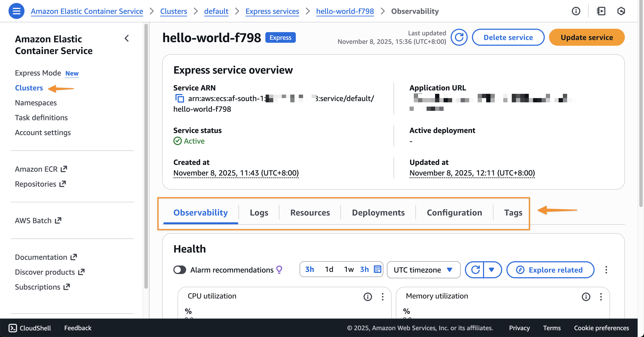Viewport: 644px width, 337px height.
Task: Open Express services breadcrumb link
Action: (272, 11)
